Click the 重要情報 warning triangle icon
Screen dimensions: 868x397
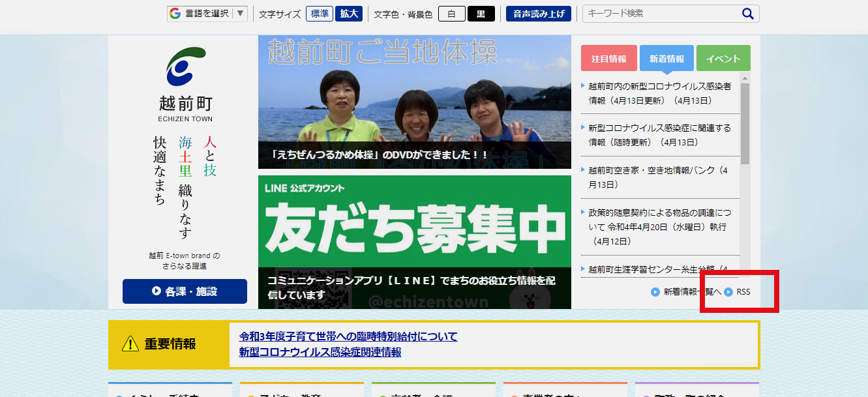[x=130, y=344]
